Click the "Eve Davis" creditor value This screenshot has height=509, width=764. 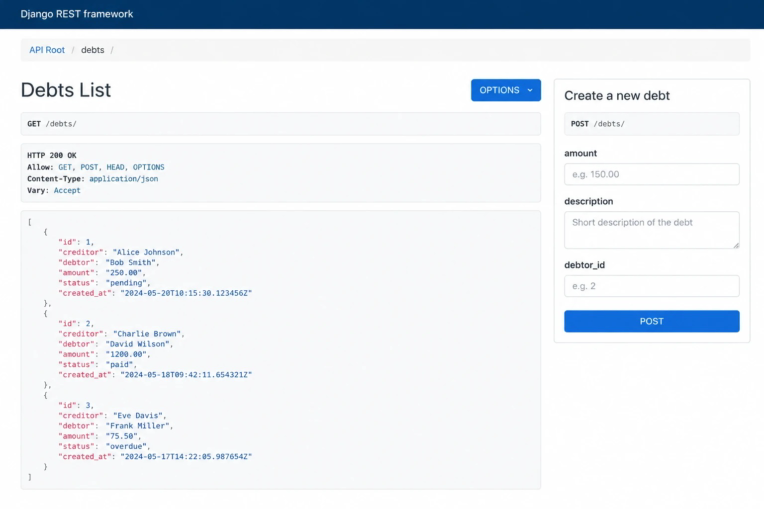click(x=138, y=416)
